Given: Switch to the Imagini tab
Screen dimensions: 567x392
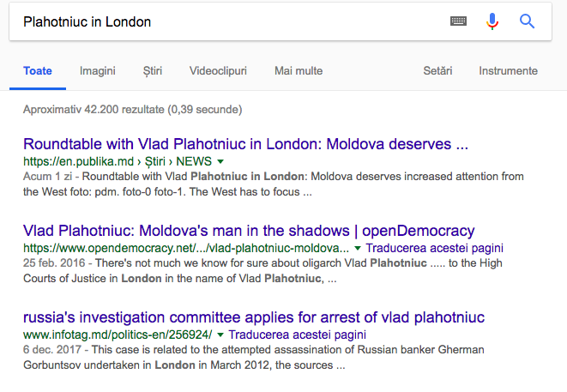Looking at the screenshot, I should 97,71.
